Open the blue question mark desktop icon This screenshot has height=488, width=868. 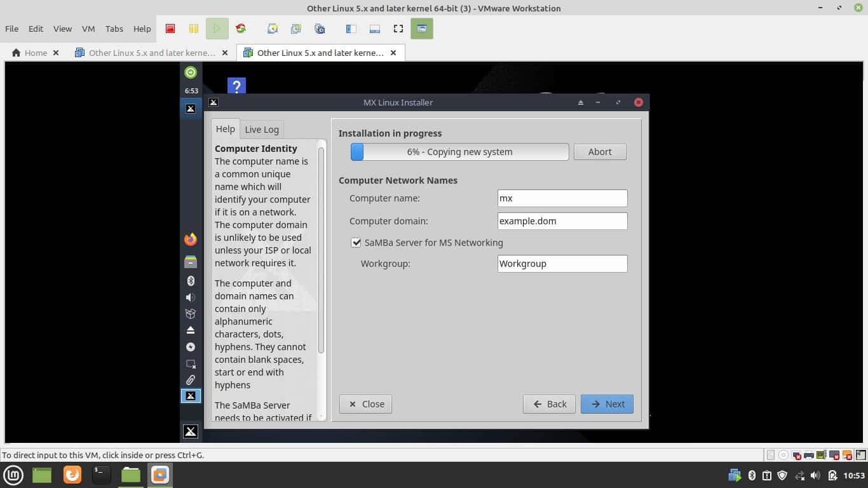coord(236,86)
